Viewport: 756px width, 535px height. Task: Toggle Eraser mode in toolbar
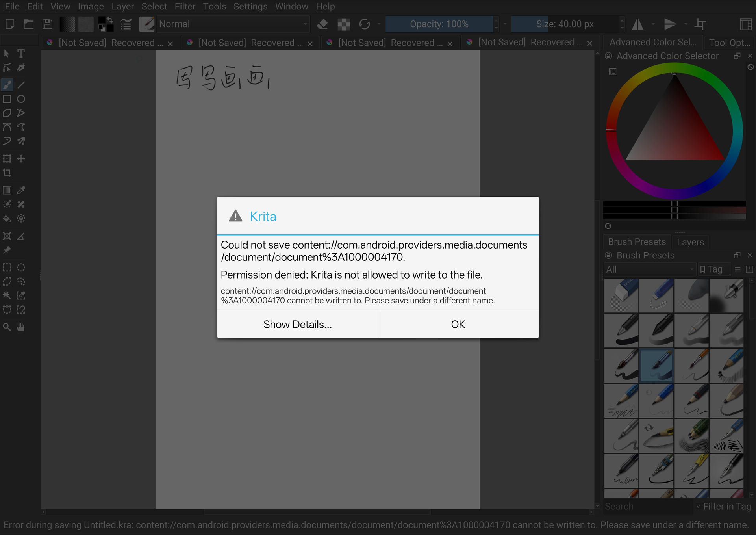[x=322, y=24]
